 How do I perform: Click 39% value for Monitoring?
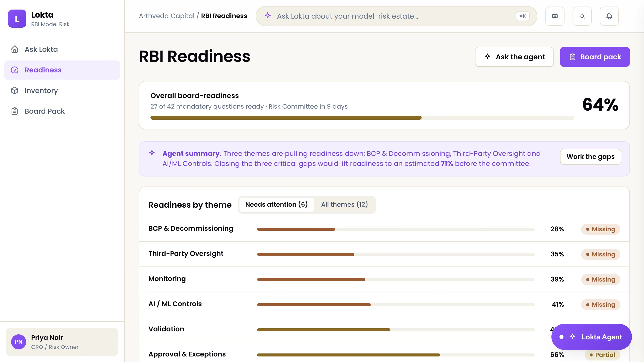pyautogui.click(x=557, y=279)
